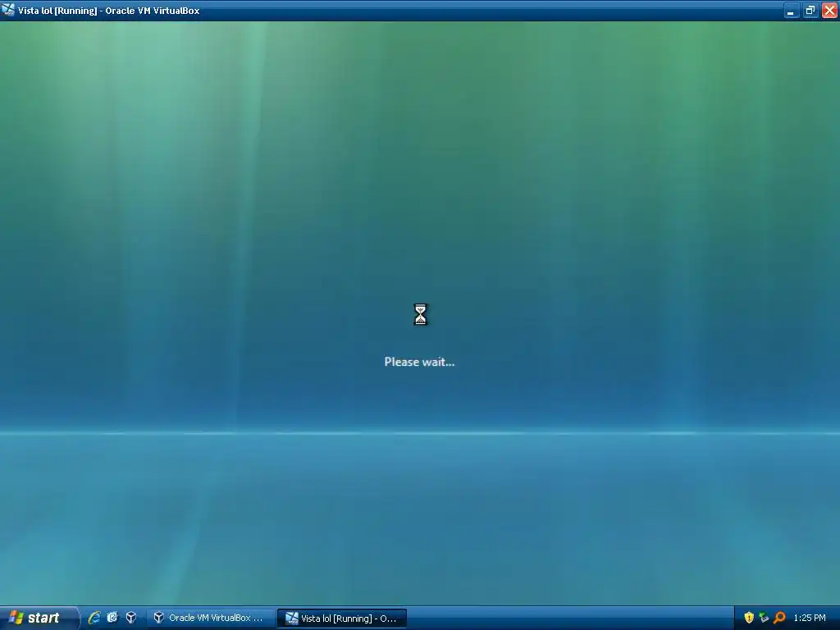Click the Please wait... text
The width and height of the screenshot is (840, 630).
click(x=419, y=362)
